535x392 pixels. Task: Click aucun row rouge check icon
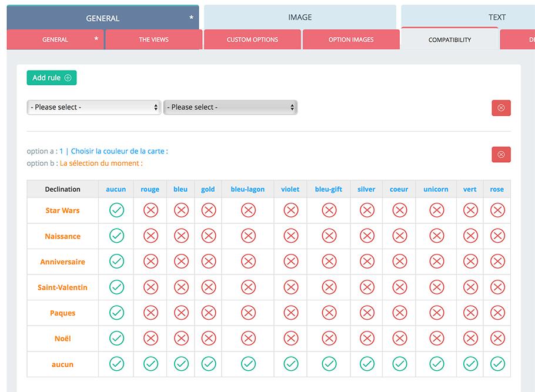click(151, 364)
